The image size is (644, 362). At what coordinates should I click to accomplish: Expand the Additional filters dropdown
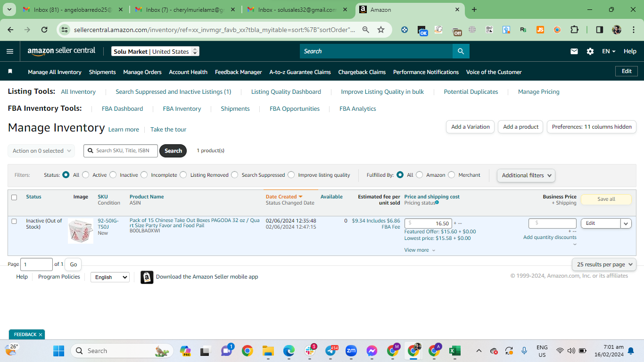(526, 175)
